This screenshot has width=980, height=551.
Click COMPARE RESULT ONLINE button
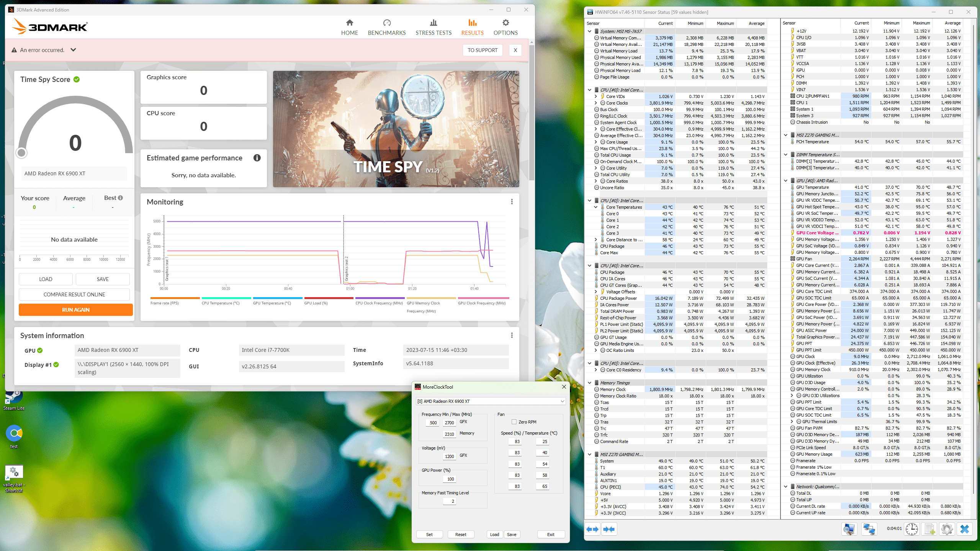74,294
